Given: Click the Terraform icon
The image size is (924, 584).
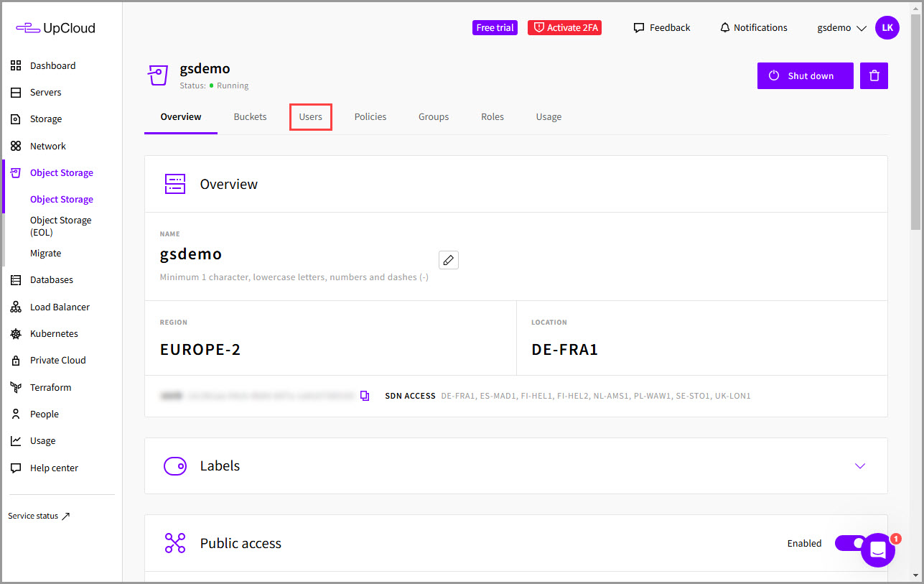Looking at the screenshot, I should click(x=16, y=387).
